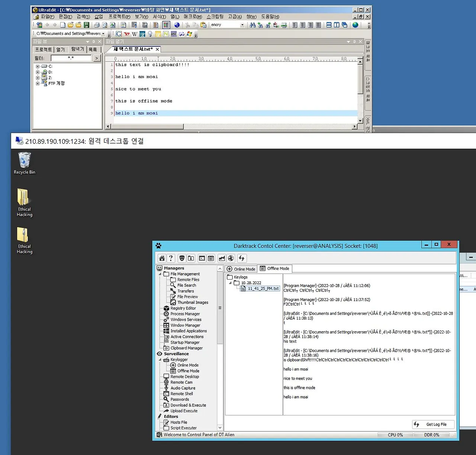Click the terminal shell icon in Darktrack toolbar
476x455 pixels.
[202, 258]
